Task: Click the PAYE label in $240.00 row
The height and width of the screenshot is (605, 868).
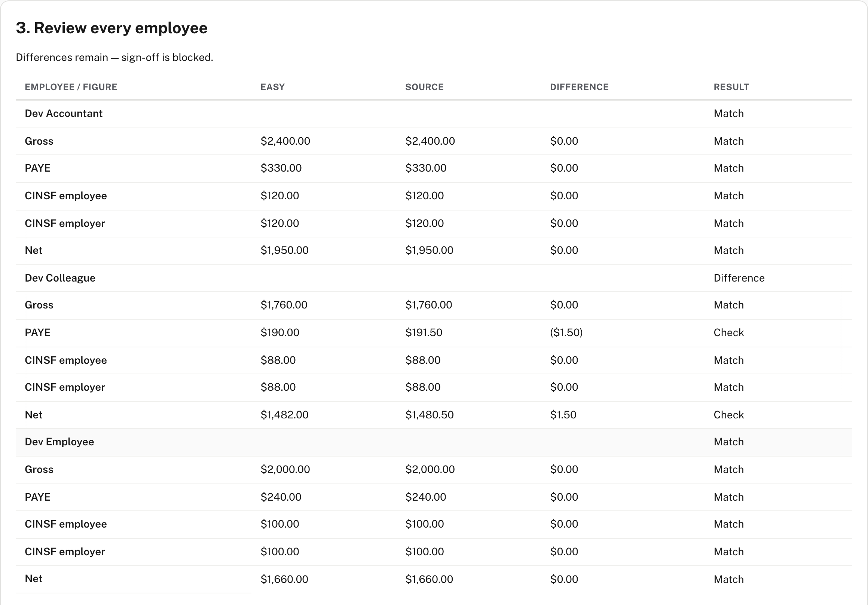Action: (x=37, y=497)
